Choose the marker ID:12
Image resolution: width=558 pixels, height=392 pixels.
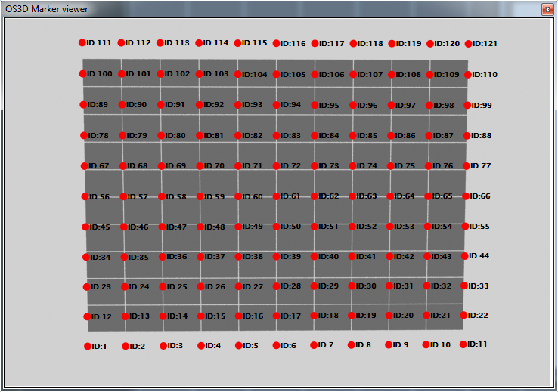pos(87,316)
